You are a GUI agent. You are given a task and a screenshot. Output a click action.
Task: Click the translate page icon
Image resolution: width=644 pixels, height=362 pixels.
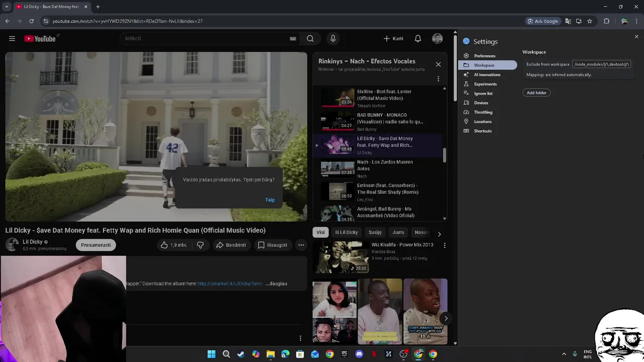(x=568, y=21)
